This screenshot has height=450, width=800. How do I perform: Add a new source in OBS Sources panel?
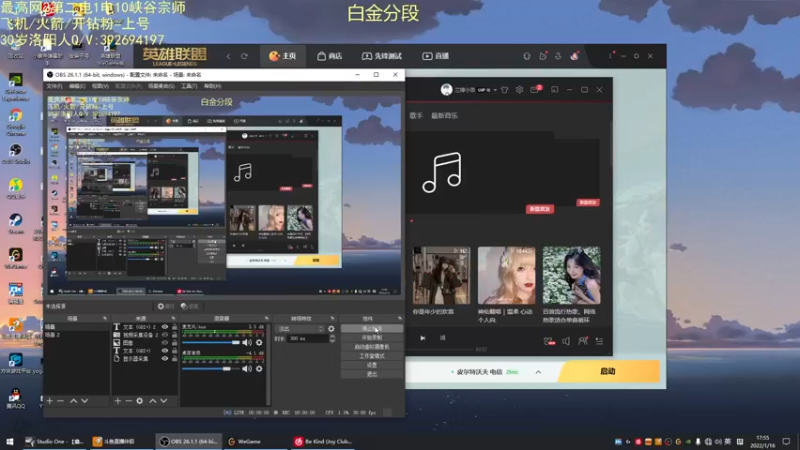tap(117, 401)
